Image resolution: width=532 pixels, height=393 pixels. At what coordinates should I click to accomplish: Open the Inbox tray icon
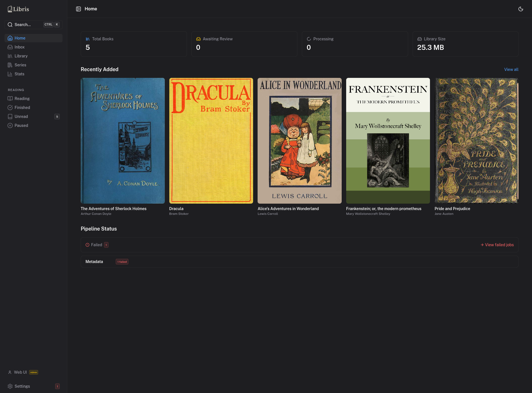(x=10, y=47)
